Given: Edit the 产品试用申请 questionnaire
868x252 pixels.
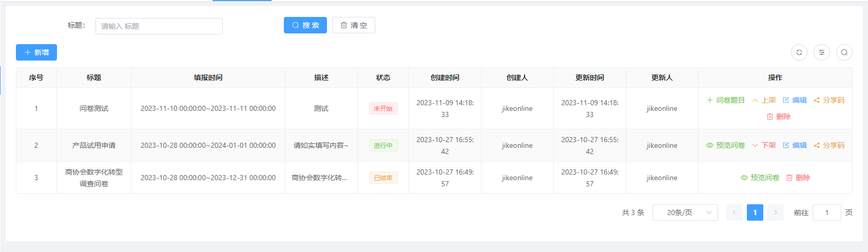Looking at the screenshot, I should point(795,145).
